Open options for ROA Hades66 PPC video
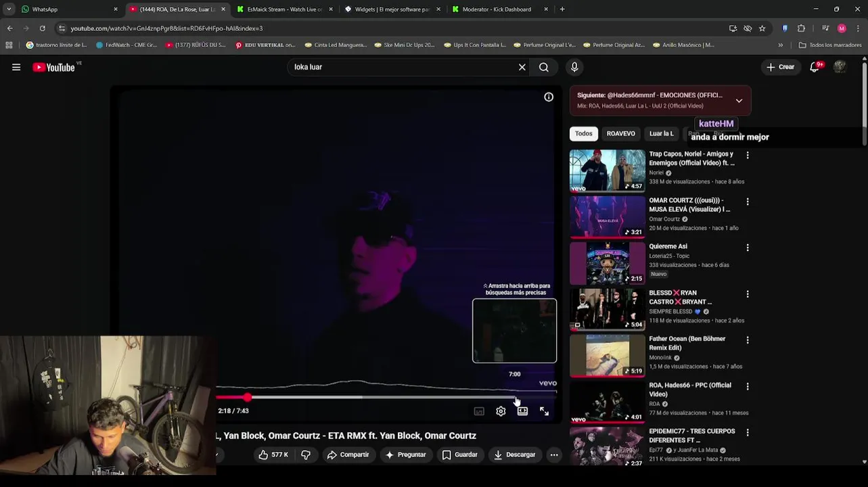This screenshot has height=487, width=868. tap(748, 386)
